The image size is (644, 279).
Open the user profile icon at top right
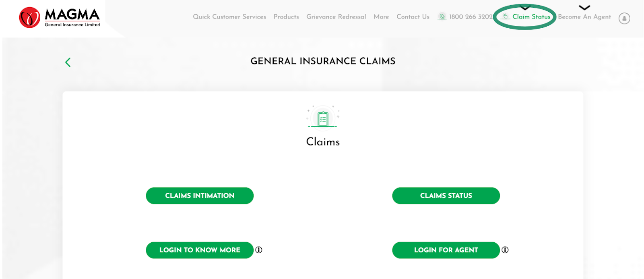(624, 19)
